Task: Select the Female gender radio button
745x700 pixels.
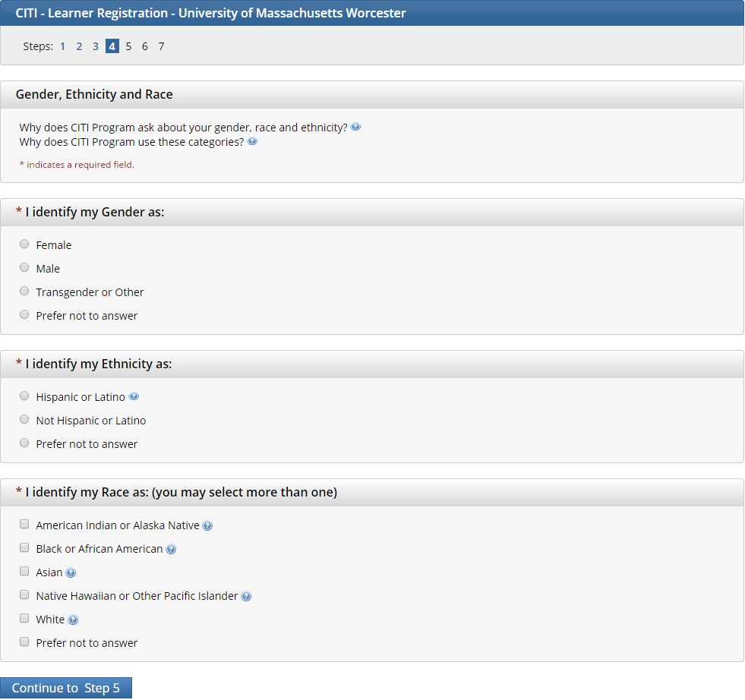Action: click(24, 244)
